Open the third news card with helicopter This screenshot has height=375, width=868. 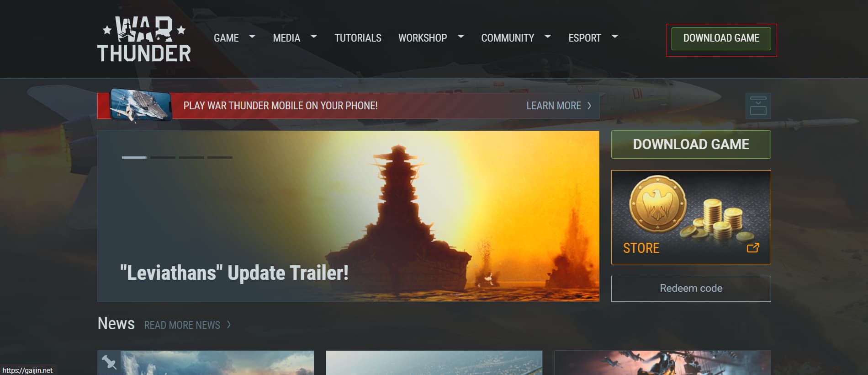[662, 363]
